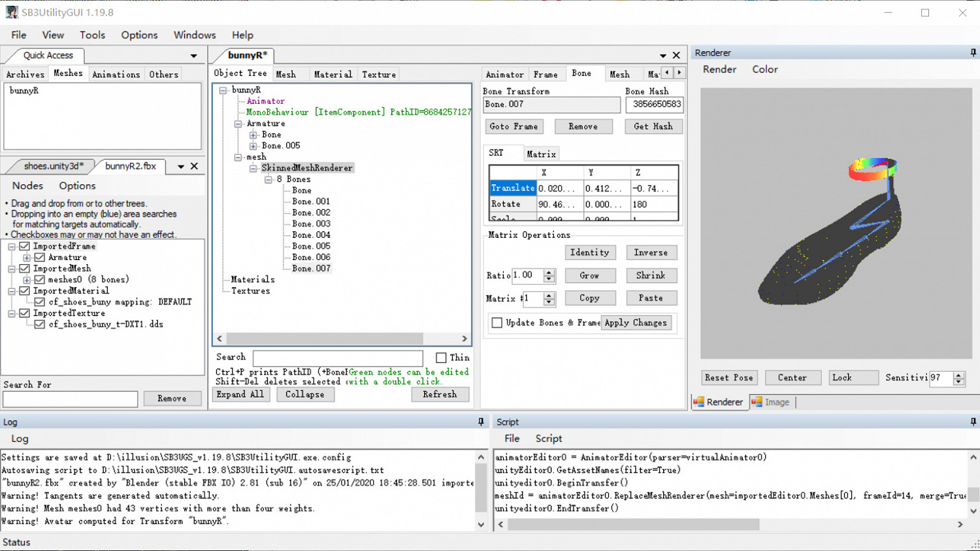
Task: Click the Apply Changes button
Action: 635,323
